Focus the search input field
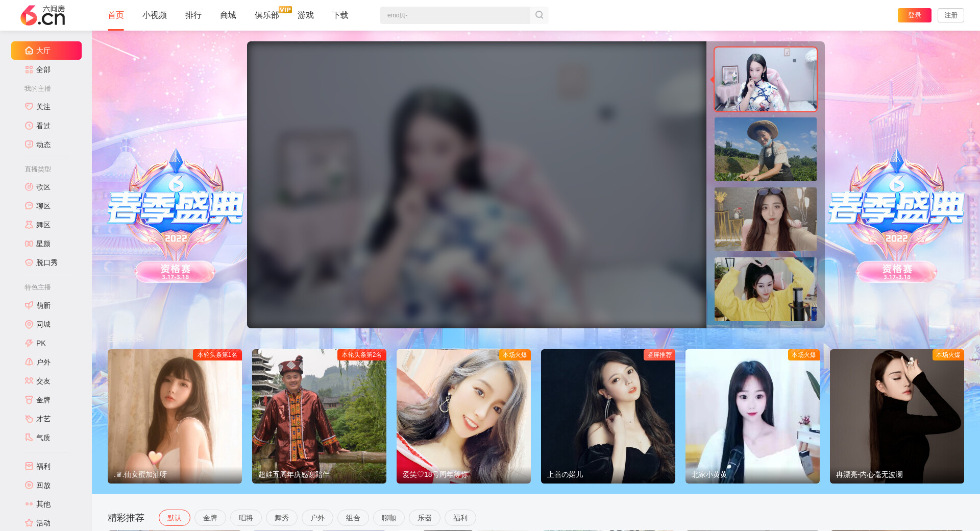 454,15
